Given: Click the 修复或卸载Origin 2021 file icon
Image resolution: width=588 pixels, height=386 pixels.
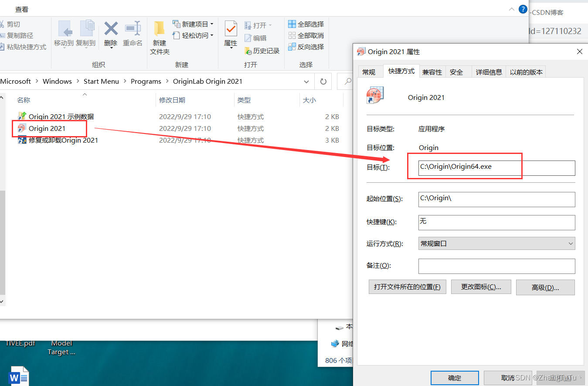Looking at the screenshot, I should pos(22,140).
